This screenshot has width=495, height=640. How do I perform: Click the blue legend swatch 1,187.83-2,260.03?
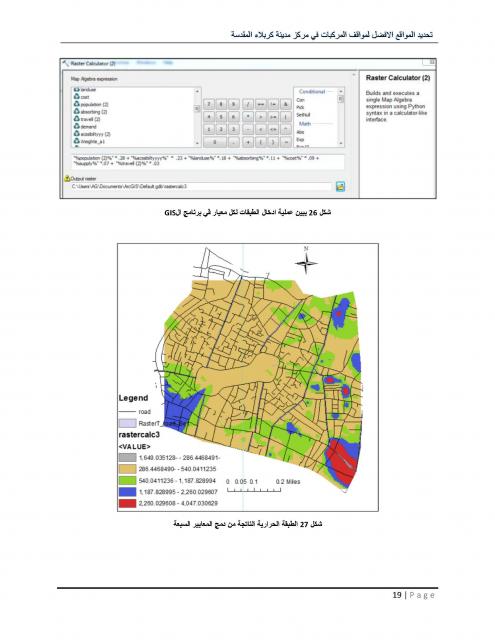tap(127, 492)
